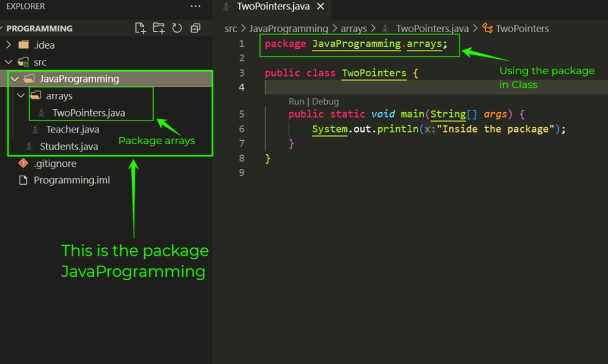This screenshot has width=608, height=364.
Task: Click the EXPLORER panel title
Action: pyautogui.click(x=26, y=6)
